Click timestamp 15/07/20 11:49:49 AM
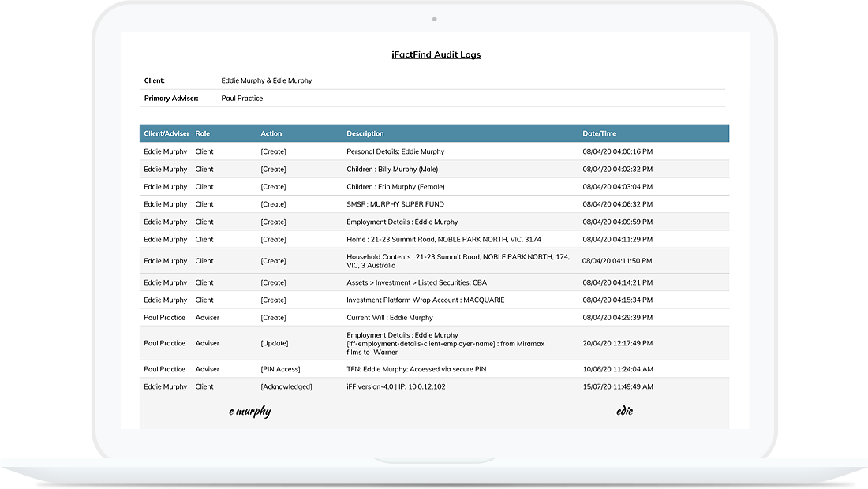Image resolution: width=868 pixels, height=489 pixels. point(617,387)
